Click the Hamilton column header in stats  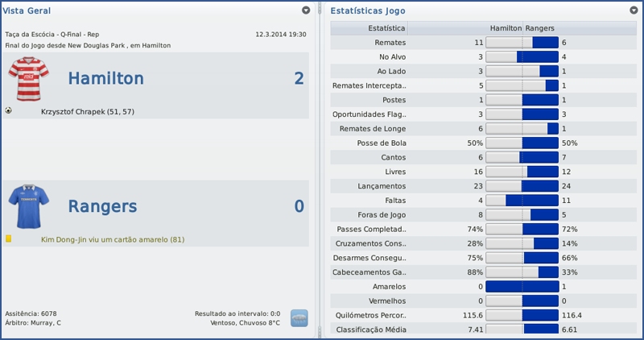pos(506,27)
